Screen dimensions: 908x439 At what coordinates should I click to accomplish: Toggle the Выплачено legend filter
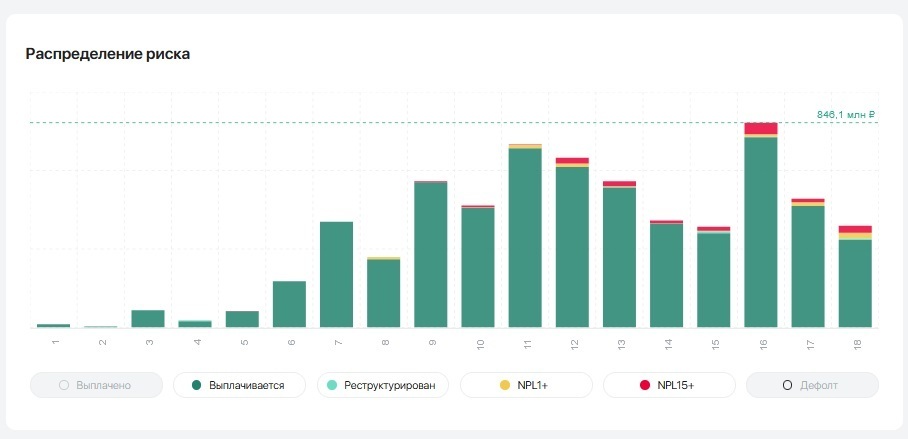(95, 385)
